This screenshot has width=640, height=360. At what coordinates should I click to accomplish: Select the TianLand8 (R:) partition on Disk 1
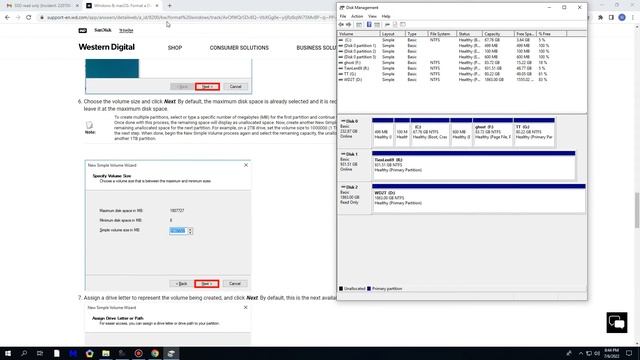[473, 165]
